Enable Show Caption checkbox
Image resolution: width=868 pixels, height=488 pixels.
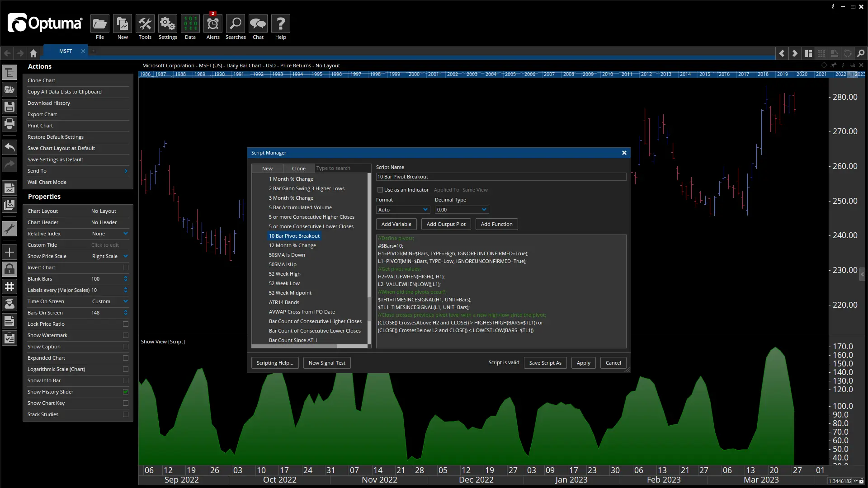coord(126,347)
